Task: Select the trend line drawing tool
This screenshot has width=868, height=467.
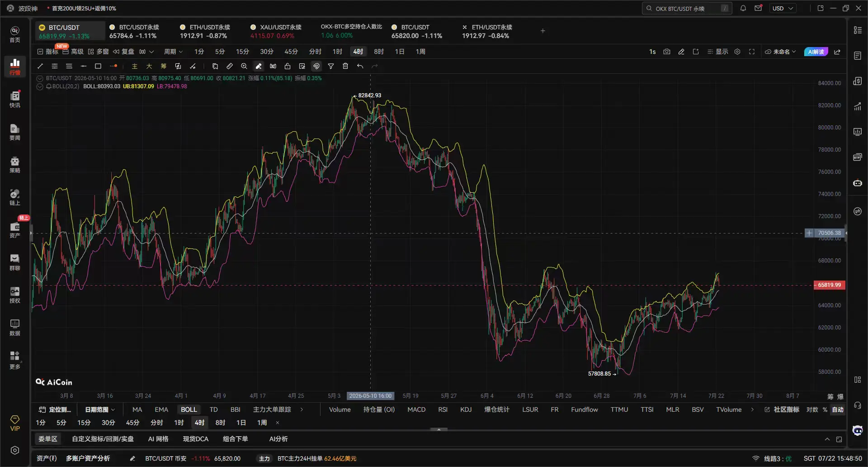Action: point(40,66)
